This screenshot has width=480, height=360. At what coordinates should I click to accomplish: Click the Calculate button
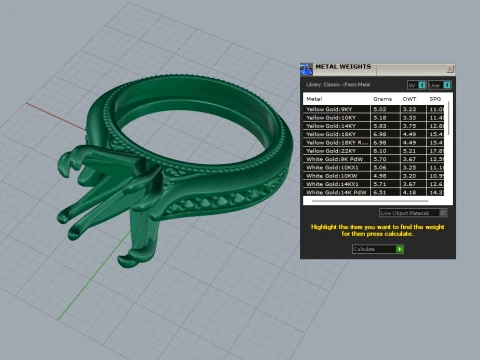coord(378,249)
